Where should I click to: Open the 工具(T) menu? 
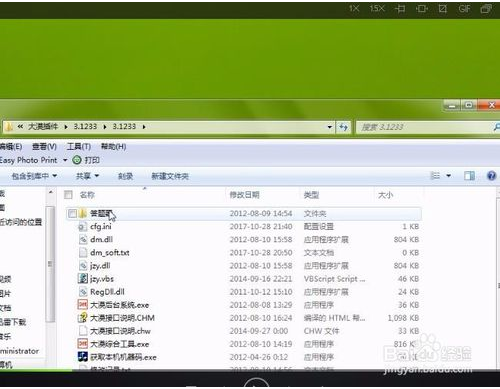tap(79, 147)
